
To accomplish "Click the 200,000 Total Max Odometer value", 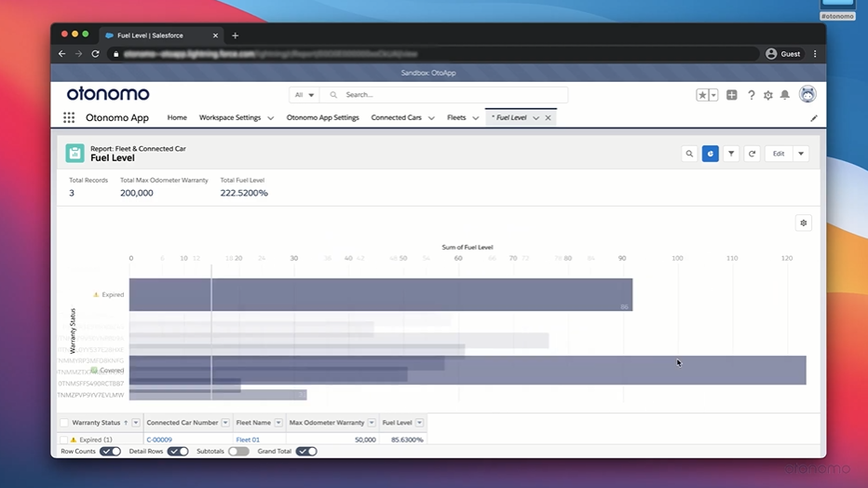I will pyautogui.click(x=137, y=193).
